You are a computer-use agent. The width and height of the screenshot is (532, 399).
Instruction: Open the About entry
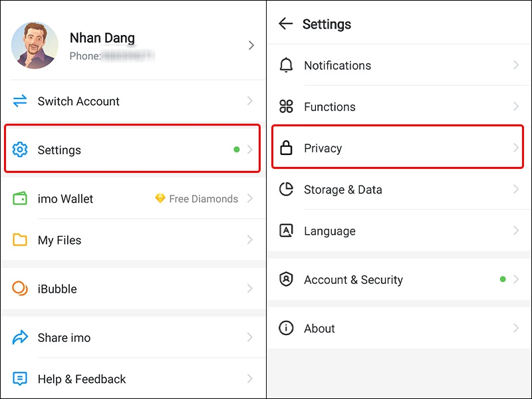point(400,328)
